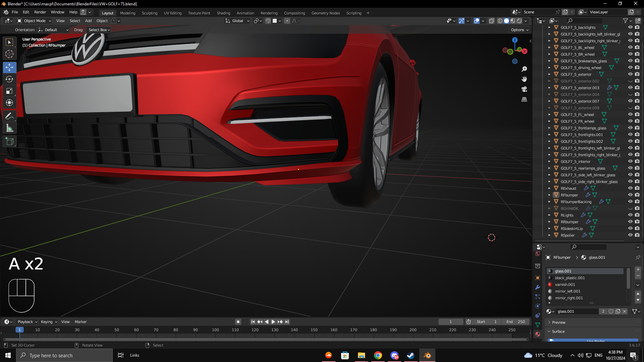Open the Render menu
The width and height of the screenshot is (644, 362).
click(x=40, y=12)
